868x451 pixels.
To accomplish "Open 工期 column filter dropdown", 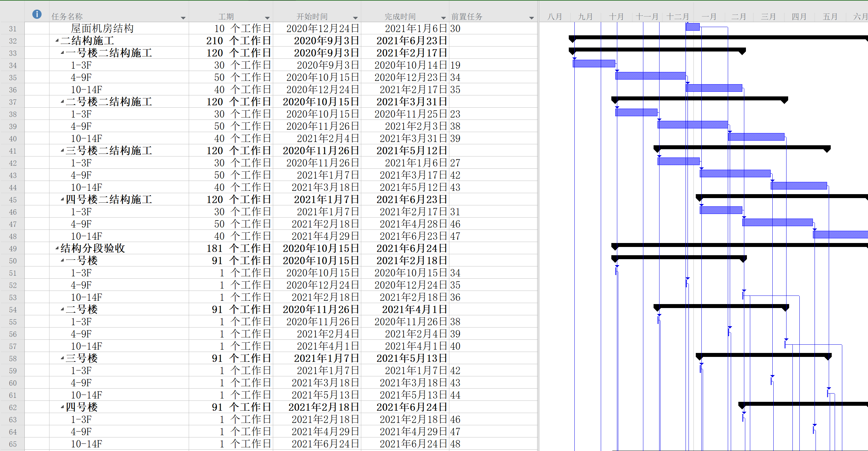I will pyautogui.click(x=267, y=18).
